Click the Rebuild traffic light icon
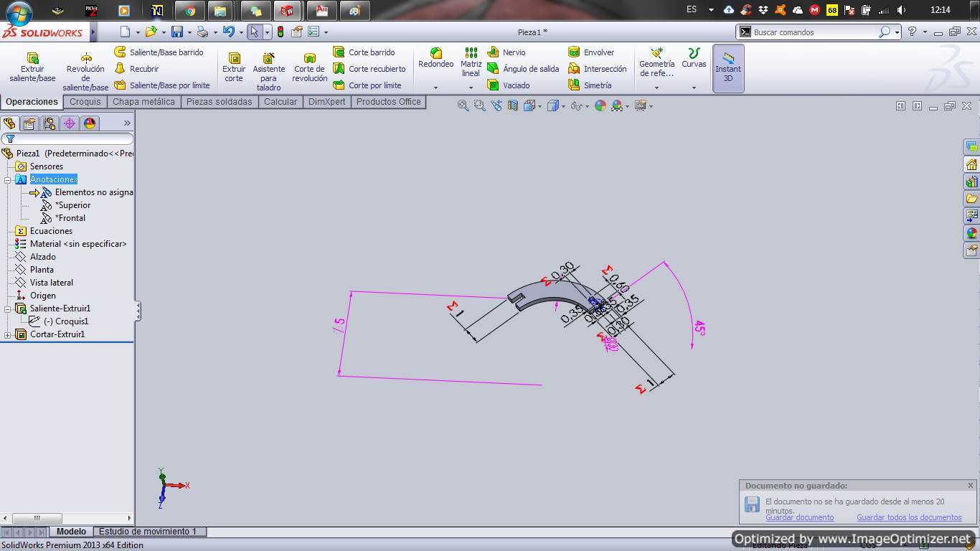Screen dimensions: 980x551 pos(280,32)
